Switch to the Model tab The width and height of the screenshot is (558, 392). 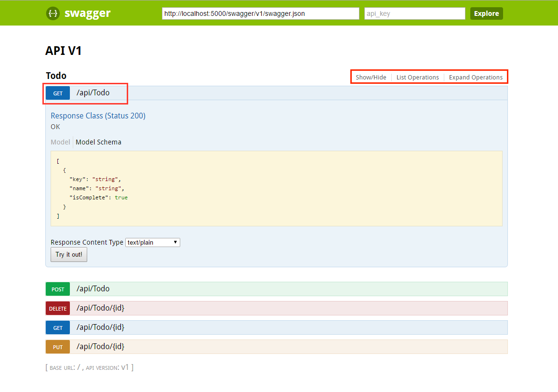pos(60,142)
